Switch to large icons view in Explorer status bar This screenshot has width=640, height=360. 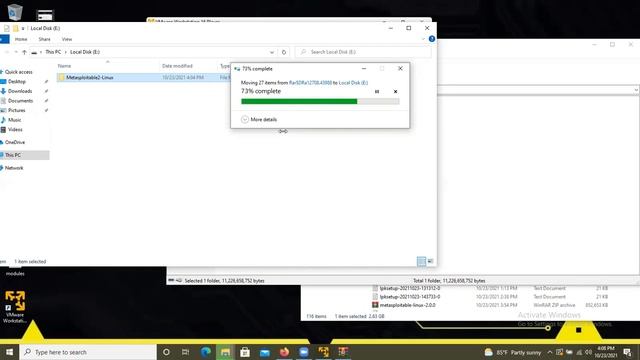coord(430,261)
